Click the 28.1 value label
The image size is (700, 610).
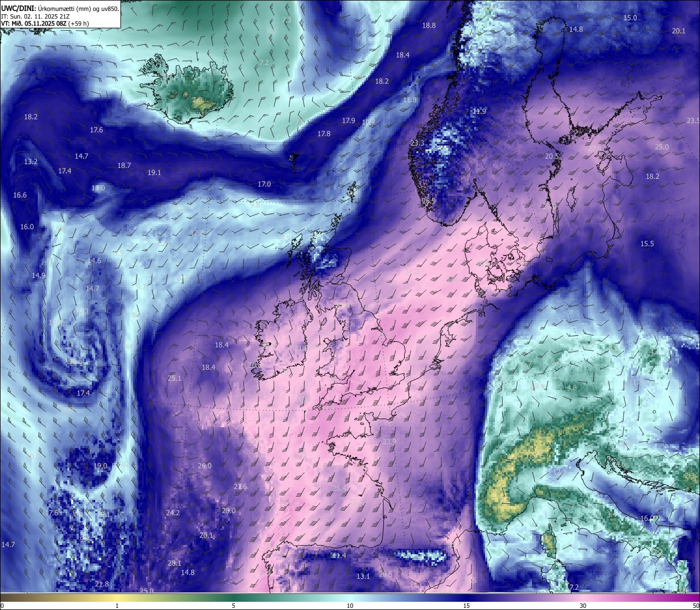pos(174,563)
